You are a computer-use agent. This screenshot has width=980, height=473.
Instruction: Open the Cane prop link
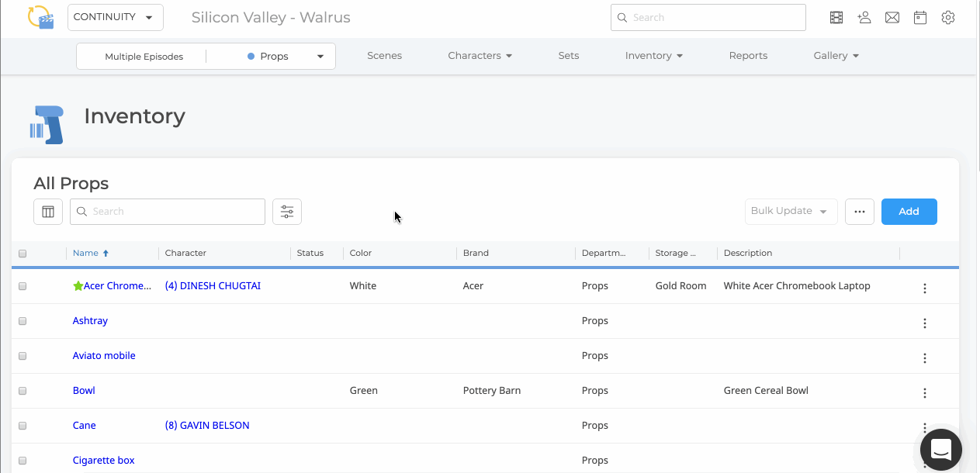84,426
